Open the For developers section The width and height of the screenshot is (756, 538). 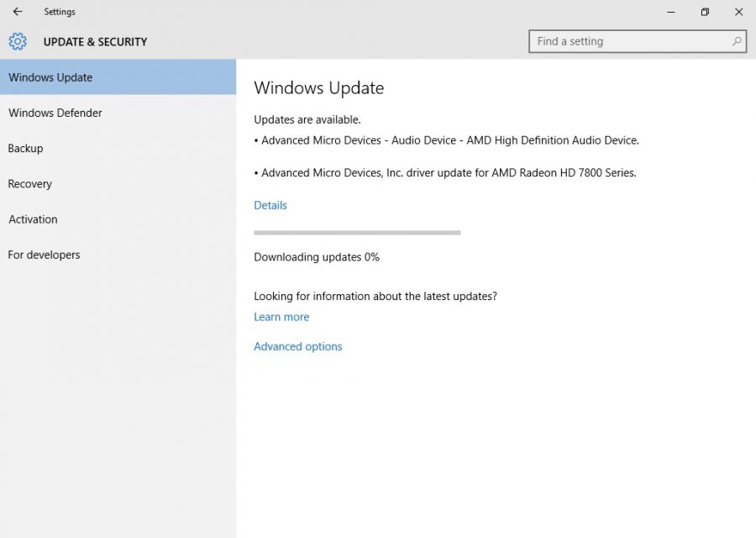click(44, 254)
